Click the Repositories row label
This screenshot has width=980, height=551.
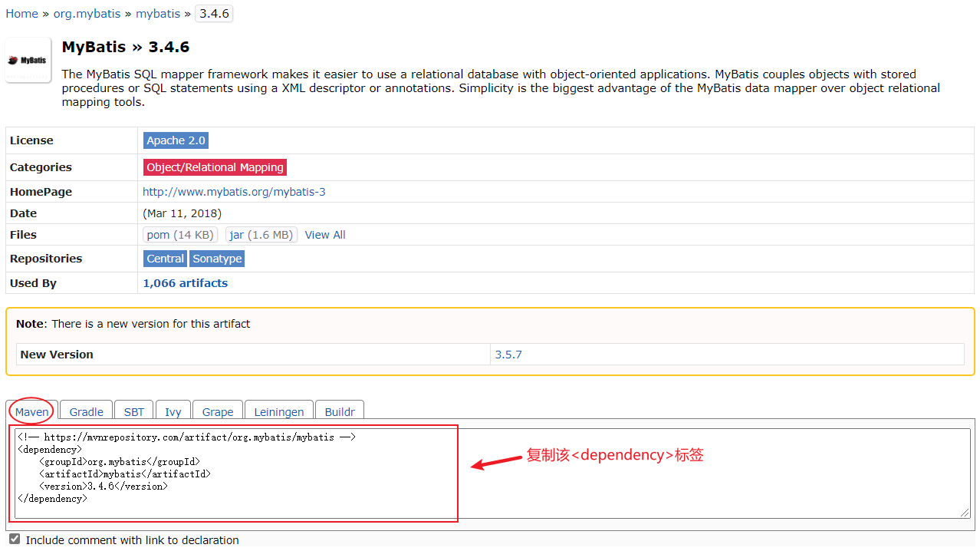[46, 259]
